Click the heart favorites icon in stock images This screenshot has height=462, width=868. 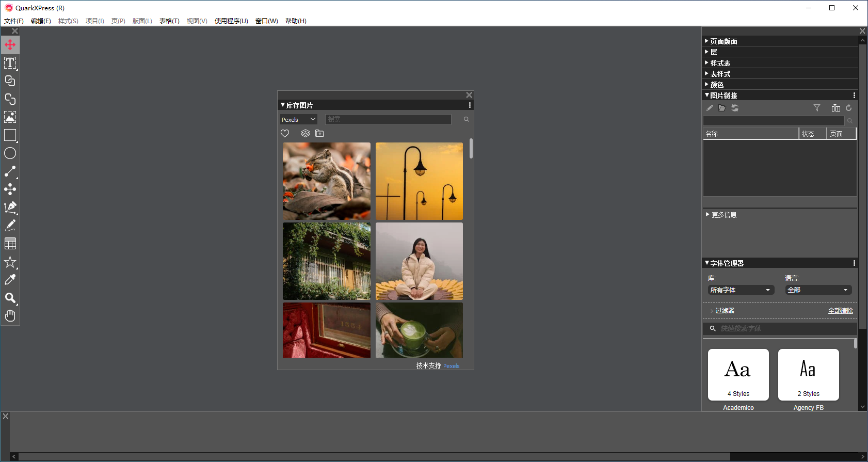click(x=285, y=133)
